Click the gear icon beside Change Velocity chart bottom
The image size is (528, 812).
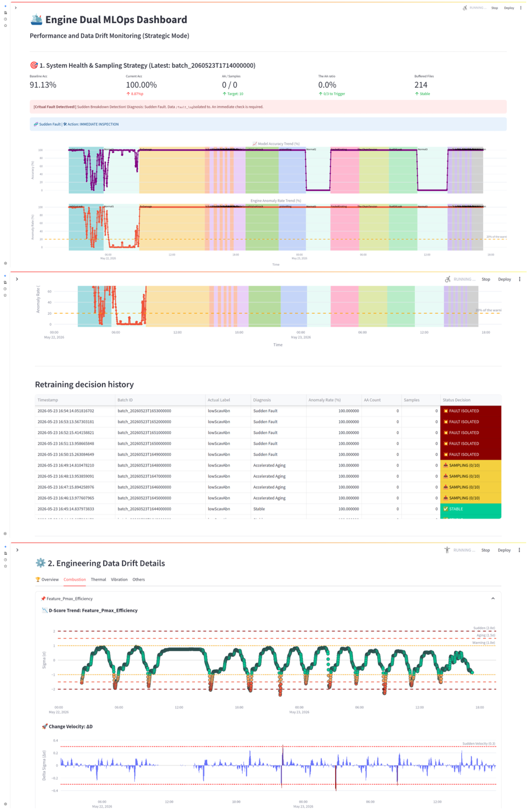click(5, 804)
